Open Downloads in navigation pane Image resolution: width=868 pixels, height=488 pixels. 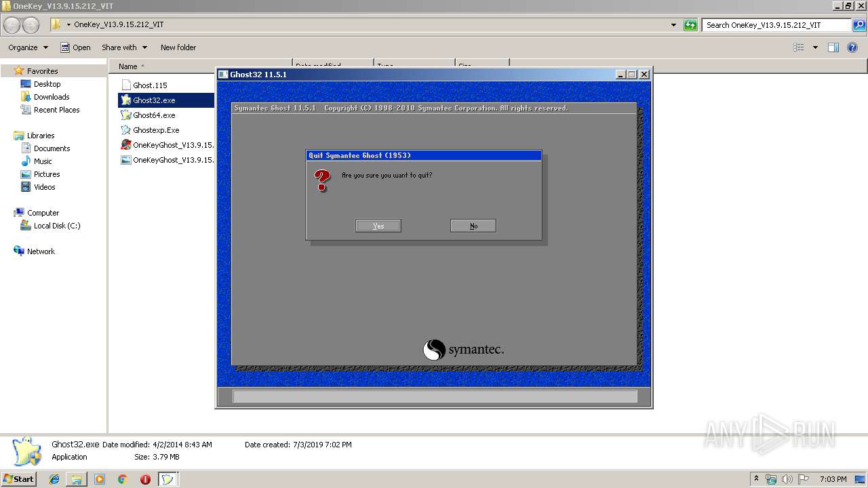(52, 97)
